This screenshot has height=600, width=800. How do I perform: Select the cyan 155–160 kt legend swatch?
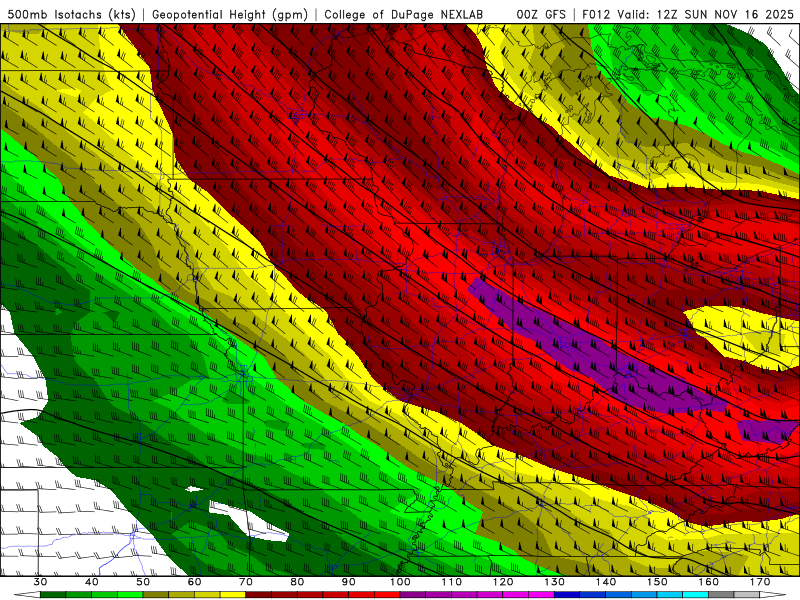696,595
